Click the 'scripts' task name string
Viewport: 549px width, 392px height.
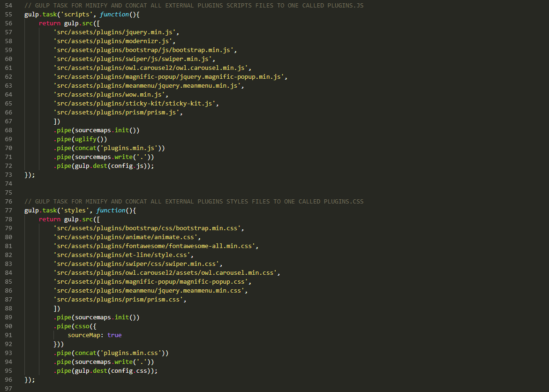click(x=76, y=15)
